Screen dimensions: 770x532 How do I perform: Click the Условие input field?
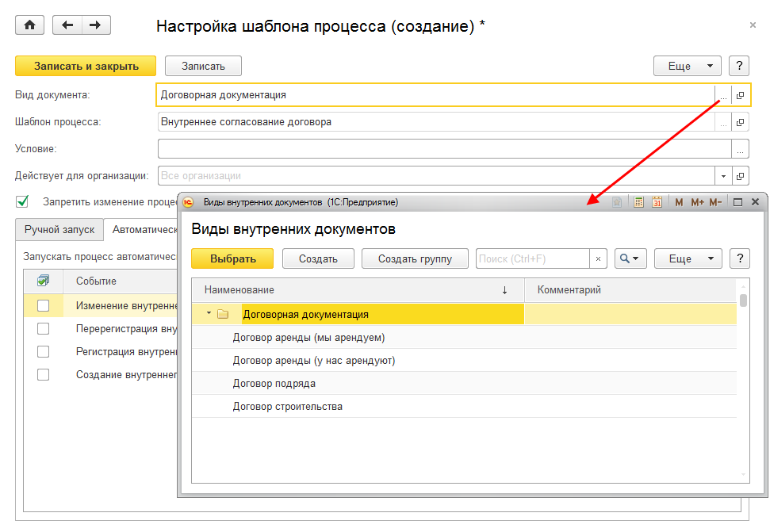click(x=444, y=149)
